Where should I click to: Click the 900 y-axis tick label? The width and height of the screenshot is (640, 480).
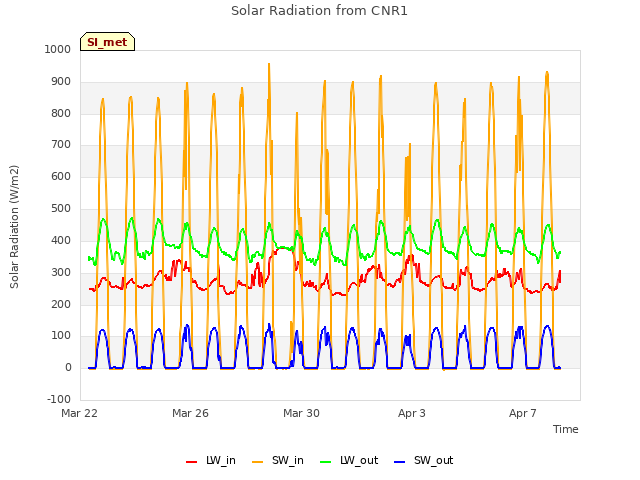[61, 82]
